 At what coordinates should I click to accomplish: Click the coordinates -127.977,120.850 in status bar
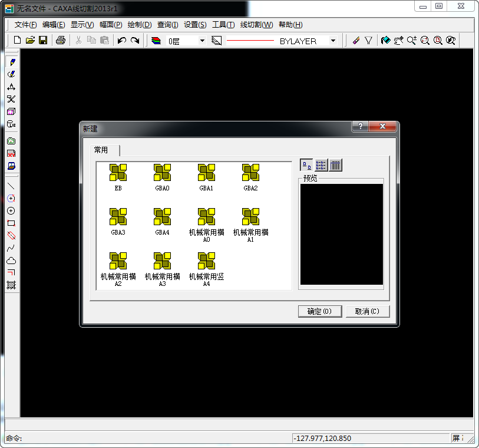pyautogui.click(x=322, y=438)
